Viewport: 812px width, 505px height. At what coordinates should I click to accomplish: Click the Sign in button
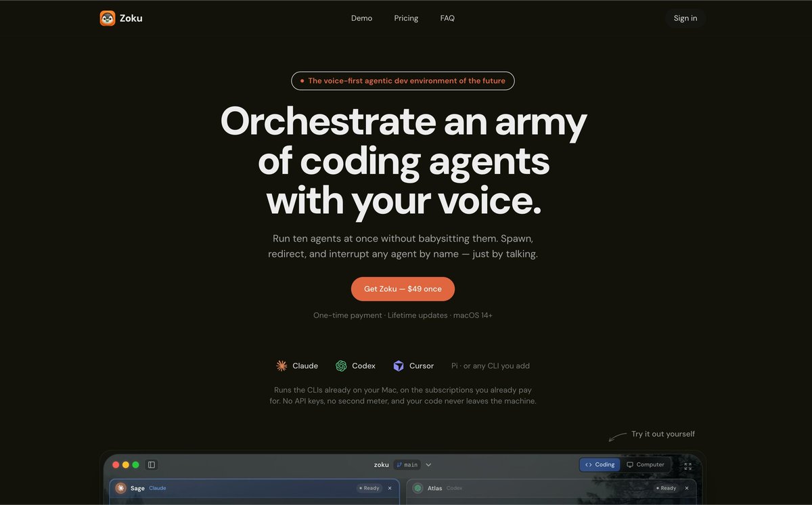tap(685, 18)
